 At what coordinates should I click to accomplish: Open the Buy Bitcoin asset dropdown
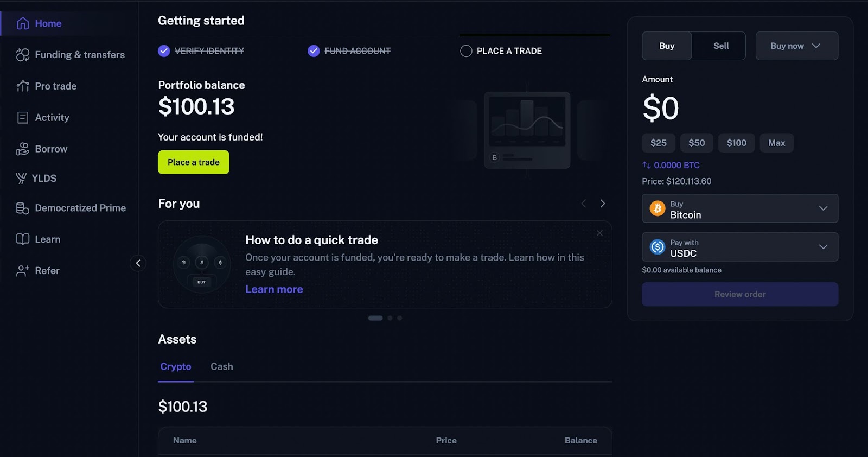click(x=739, y=208)
